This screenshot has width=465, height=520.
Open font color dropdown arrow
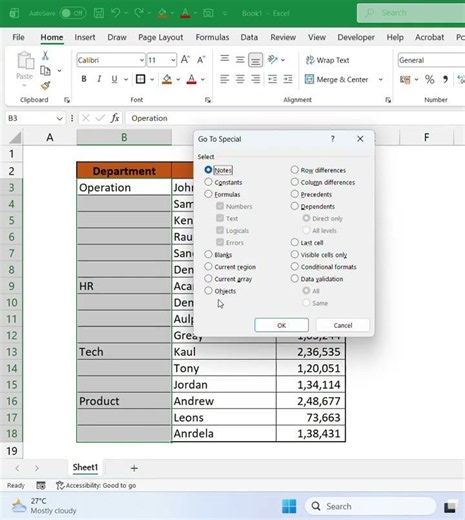tap(203, 79)
